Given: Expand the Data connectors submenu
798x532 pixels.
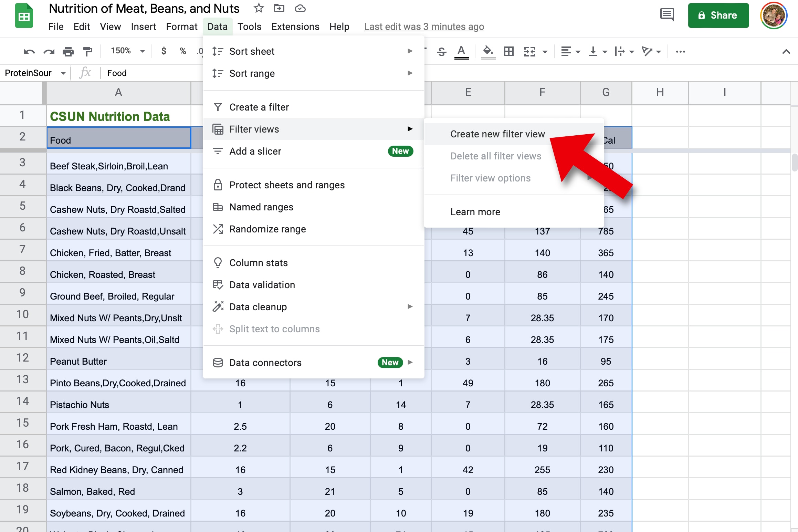Looking at the screenshot, I should coord(313,363).
